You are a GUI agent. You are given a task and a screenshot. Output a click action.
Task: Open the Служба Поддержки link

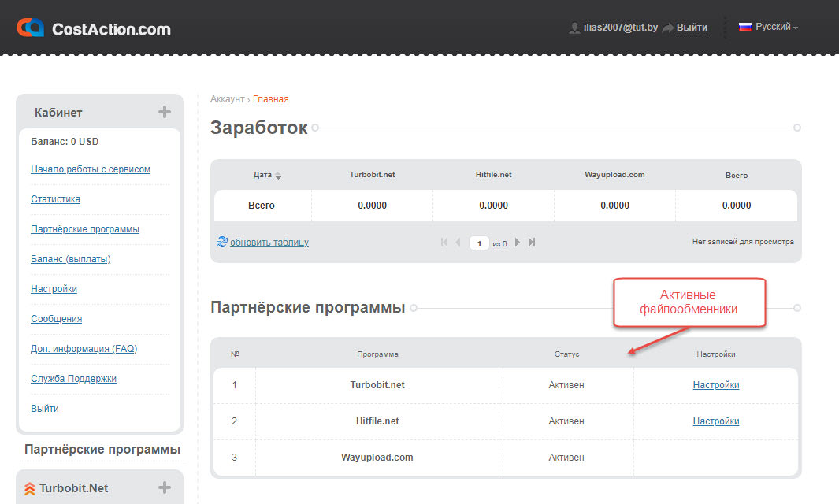tap(73, 379)
